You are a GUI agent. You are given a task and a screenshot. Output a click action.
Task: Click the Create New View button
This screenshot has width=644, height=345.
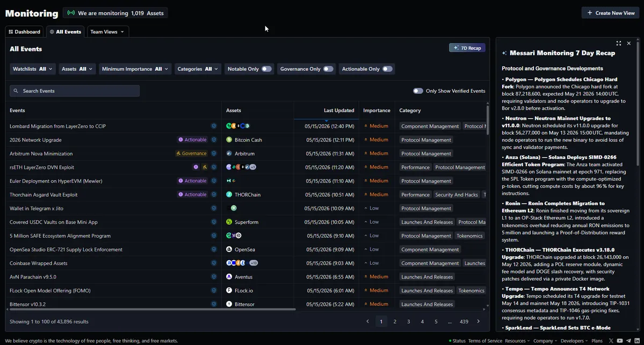[x=611, y=13]
